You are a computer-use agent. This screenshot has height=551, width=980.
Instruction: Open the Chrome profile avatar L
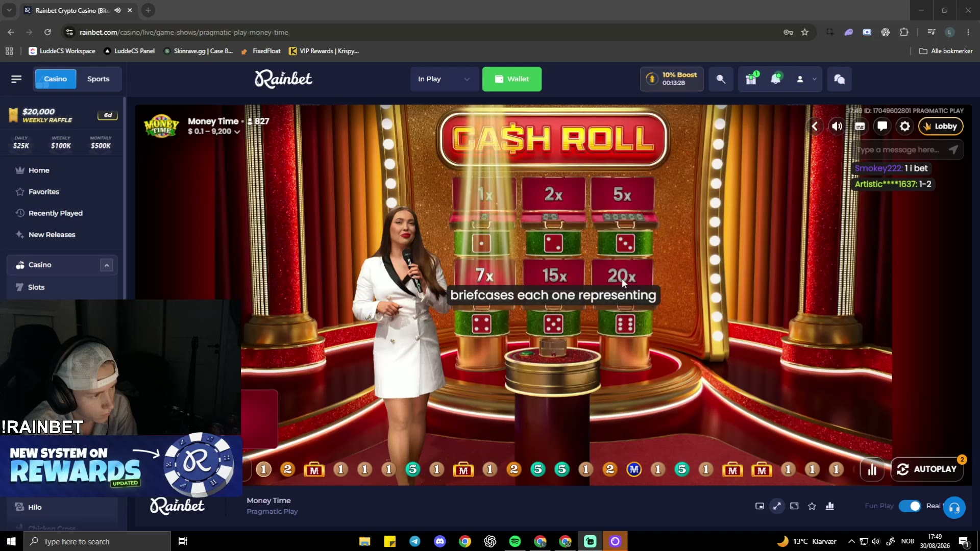pos(950,32)
